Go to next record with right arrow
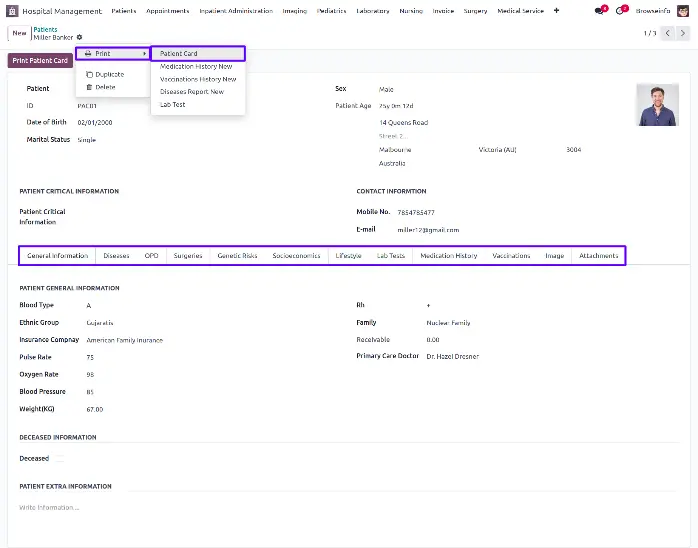The height and width of the screenshot is (548, 698). [685, 33]
